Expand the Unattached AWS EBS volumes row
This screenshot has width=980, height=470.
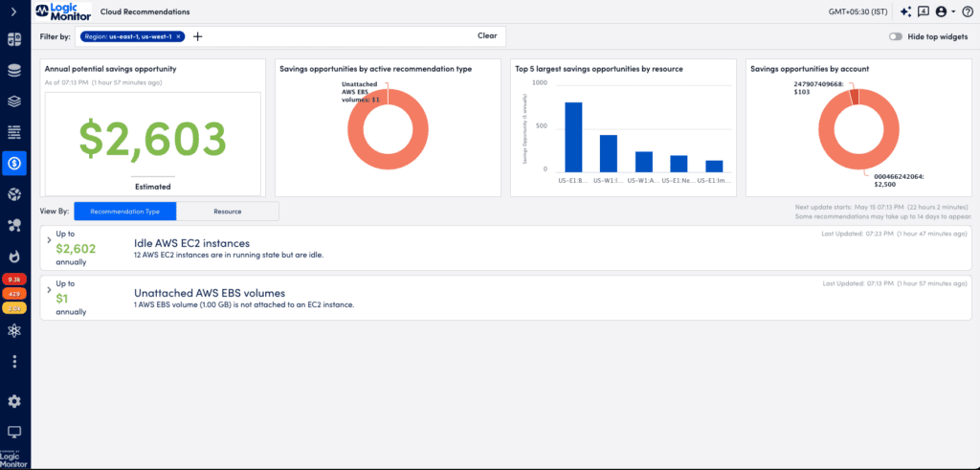tap(49, 290)
